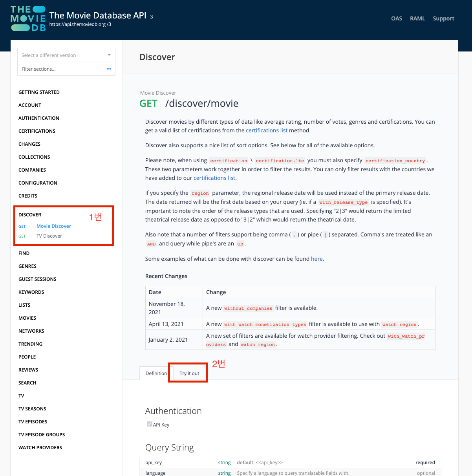Image resolution: width=472 pixels, height=476 pixels.
Task: Click The Movie DB logo
Action: point(28,18)
